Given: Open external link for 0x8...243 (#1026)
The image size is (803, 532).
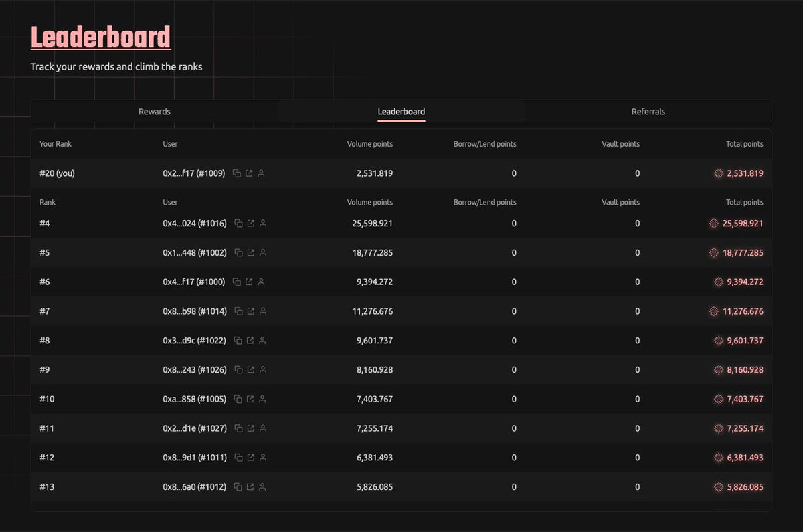Looking at the screenshot, I should (250, 370).
